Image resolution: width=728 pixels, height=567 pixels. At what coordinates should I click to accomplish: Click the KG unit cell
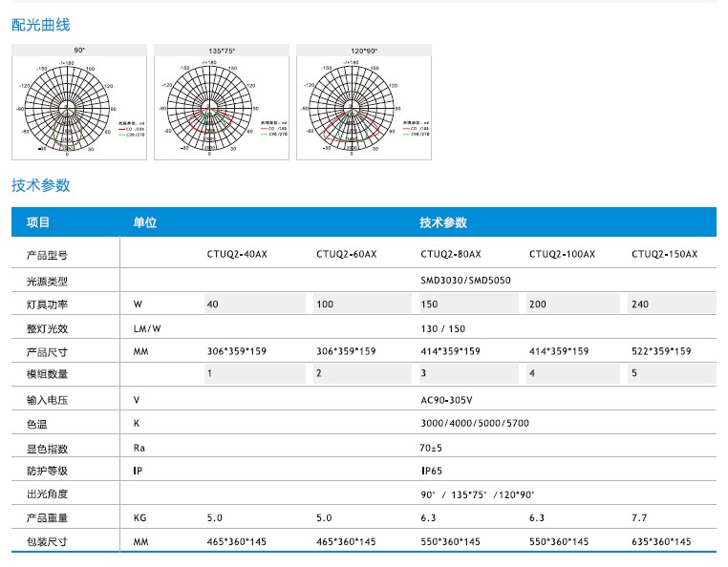click(139, 517)
